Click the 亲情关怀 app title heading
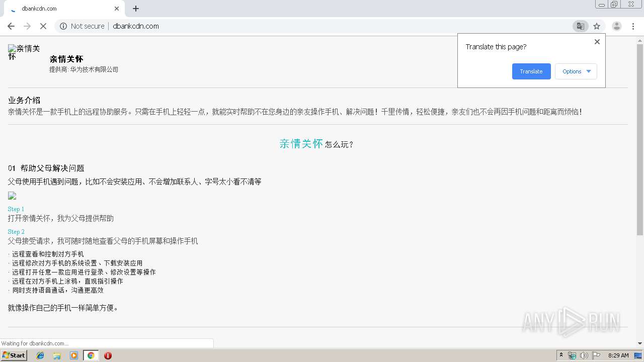Viewport: 644px width, 362px height. (66, 59)
